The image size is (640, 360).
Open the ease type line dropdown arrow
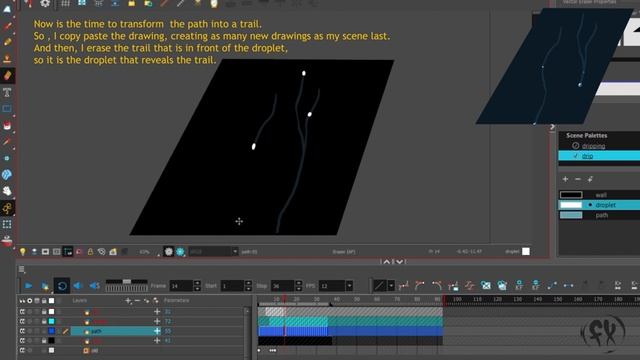coord(391,286)
